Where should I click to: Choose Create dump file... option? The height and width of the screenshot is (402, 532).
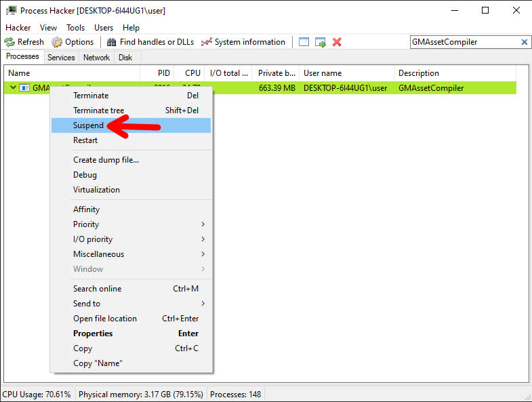click(x=131, y=160)
